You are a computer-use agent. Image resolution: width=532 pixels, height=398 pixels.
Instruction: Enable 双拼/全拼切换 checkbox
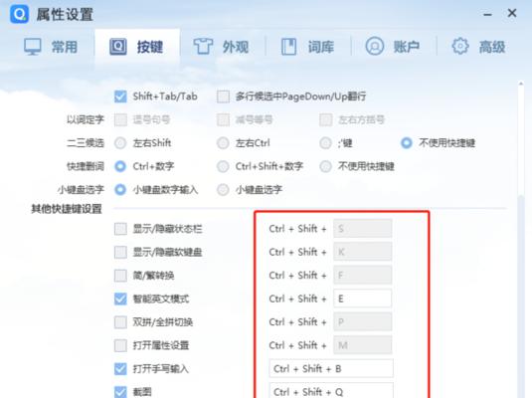pos(120,322)
